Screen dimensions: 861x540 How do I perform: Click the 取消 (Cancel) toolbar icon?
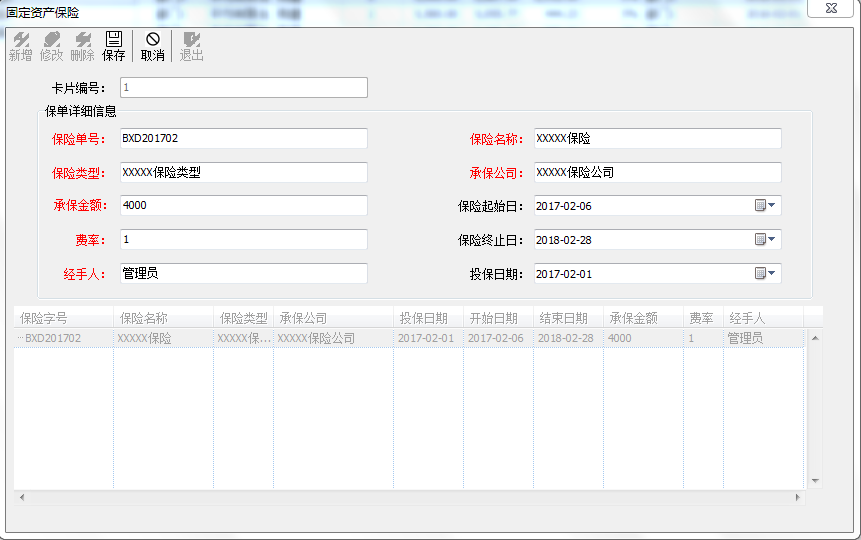click(x=152, y=46)
